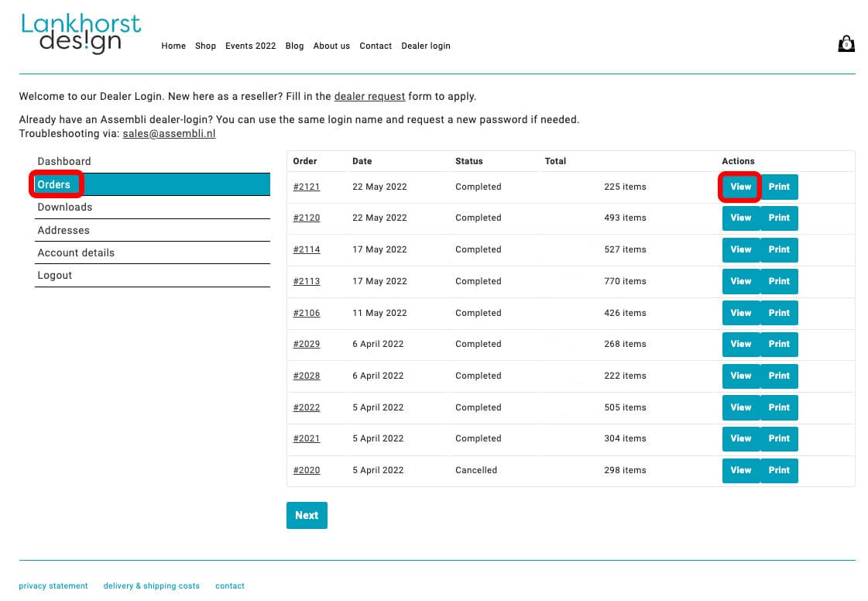Screen dimensions: 868x601
Task: Open delivery & shipping costs link
Action: pos(151,586)
